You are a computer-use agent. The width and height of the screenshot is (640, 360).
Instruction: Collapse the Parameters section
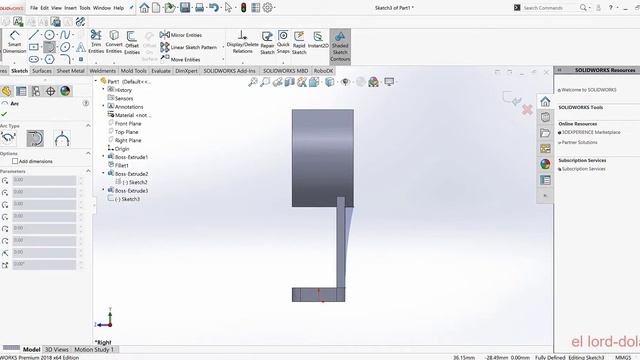(88, 171)
